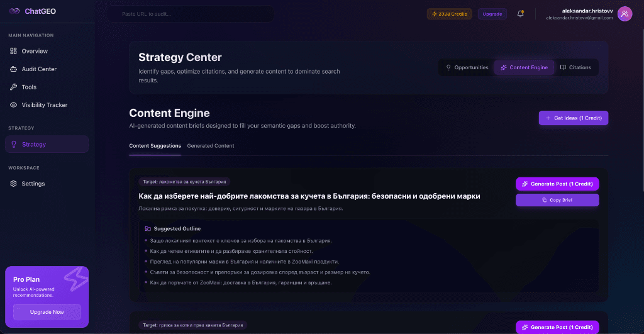Click the outline item starting with Съвети за безопасност
This screenshot has height=334, width=644.
260,272
